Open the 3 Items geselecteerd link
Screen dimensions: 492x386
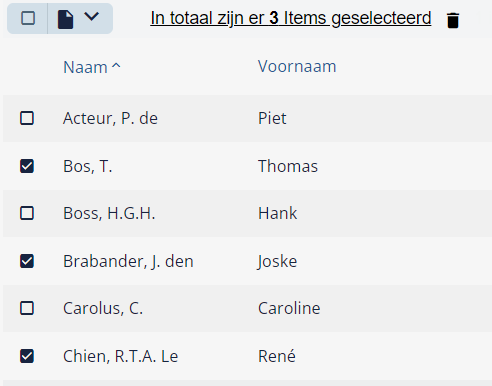(x=291, y=18)
